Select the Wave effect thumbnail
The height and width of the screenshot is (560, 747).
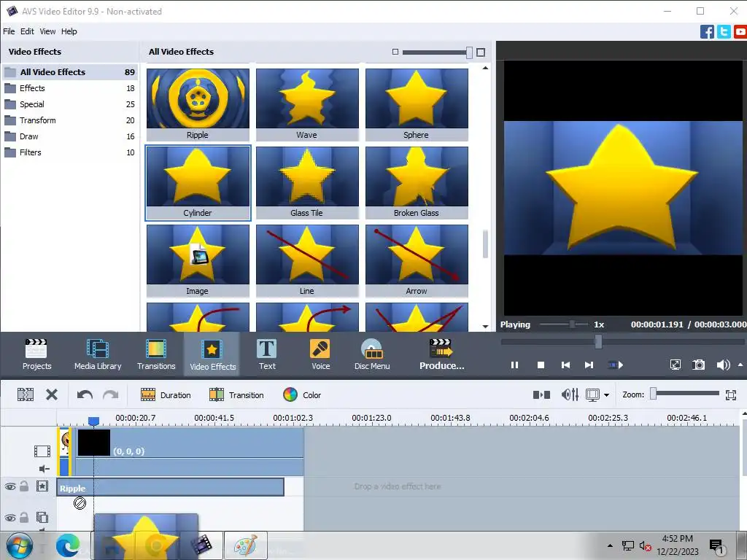(x=307, y=104)
